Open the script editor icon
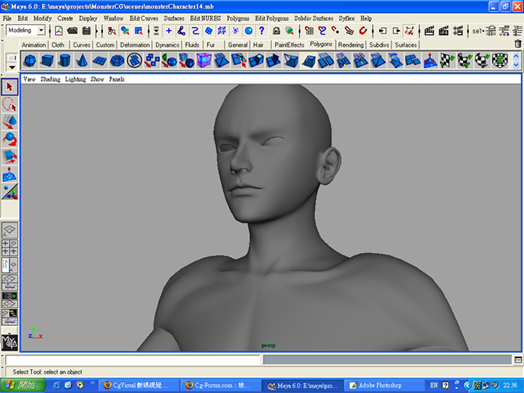 pyautogui.click(x=518, y=360)
